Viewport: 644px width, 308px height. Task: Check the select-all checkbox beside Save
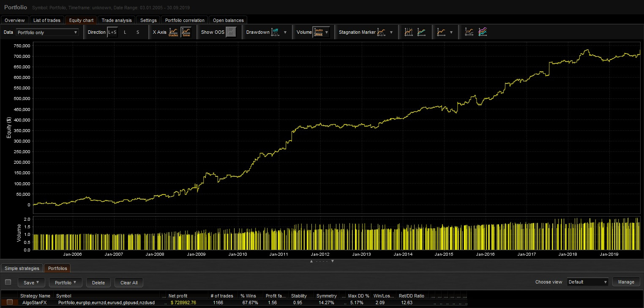point(8,282)
